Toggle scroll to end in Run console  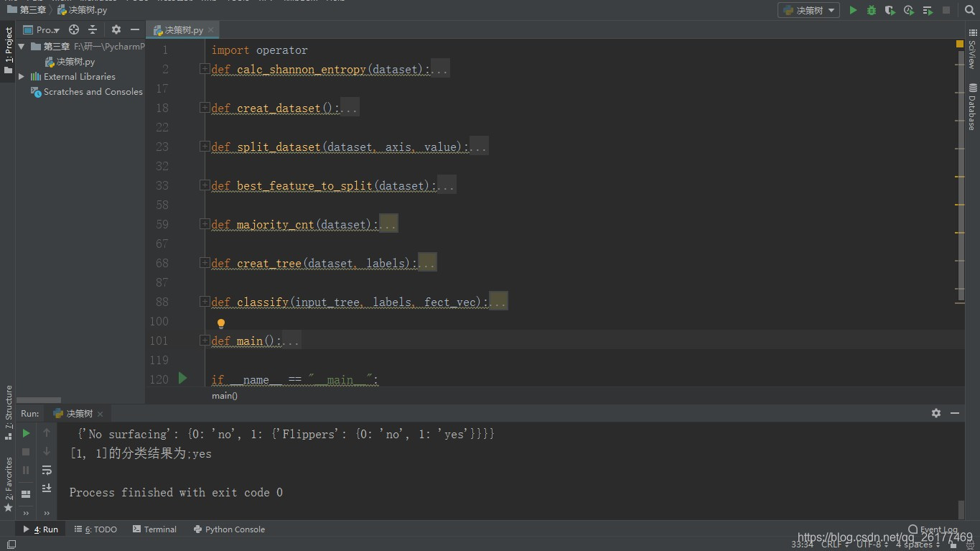pyautogui.click(x=47, y=489)
